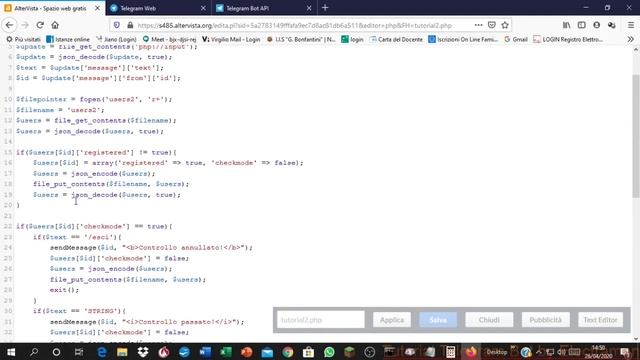Save page to Pocket
This screenshot has height=360, width=640.
click(x=492, y=25)
